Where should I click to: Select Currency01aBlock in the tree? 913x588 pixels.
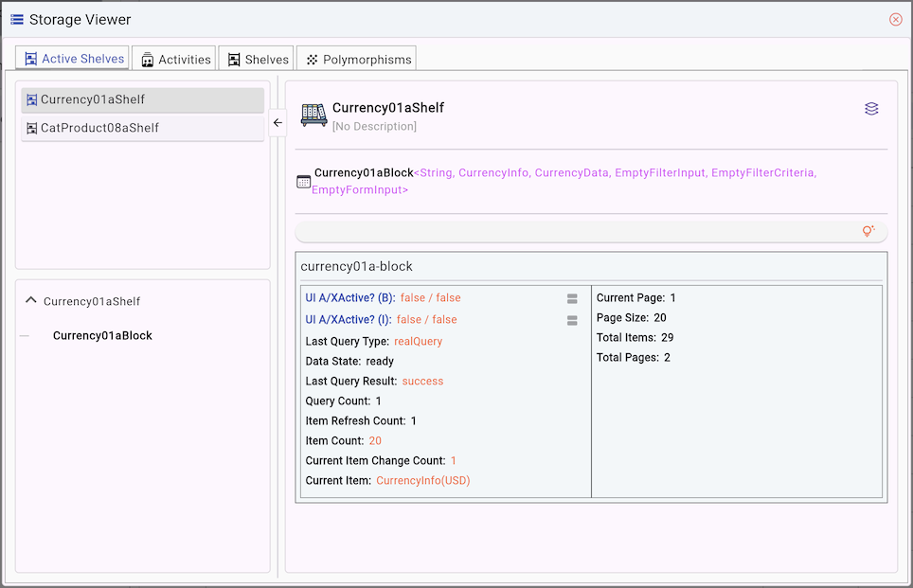[x=102, y=335]
